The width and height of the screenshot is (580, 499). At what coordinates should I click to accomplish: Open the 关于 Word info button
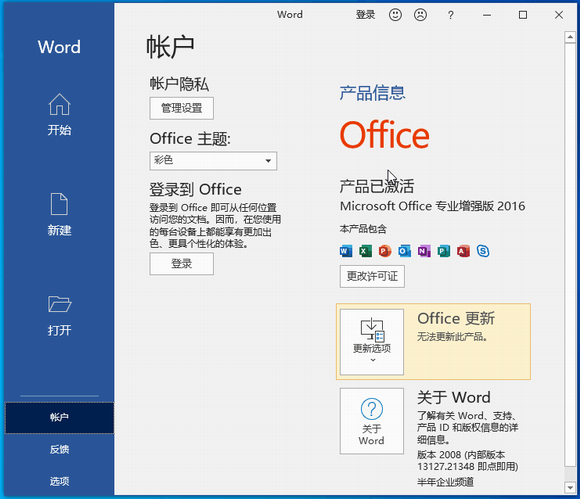coord(372,421)
